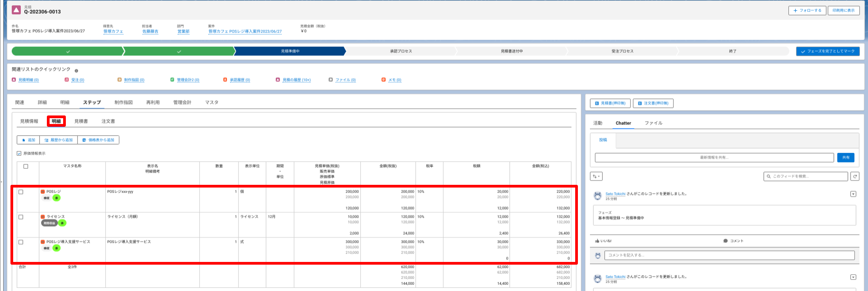Select the 見積書 sub-tab

coord(81,121)
